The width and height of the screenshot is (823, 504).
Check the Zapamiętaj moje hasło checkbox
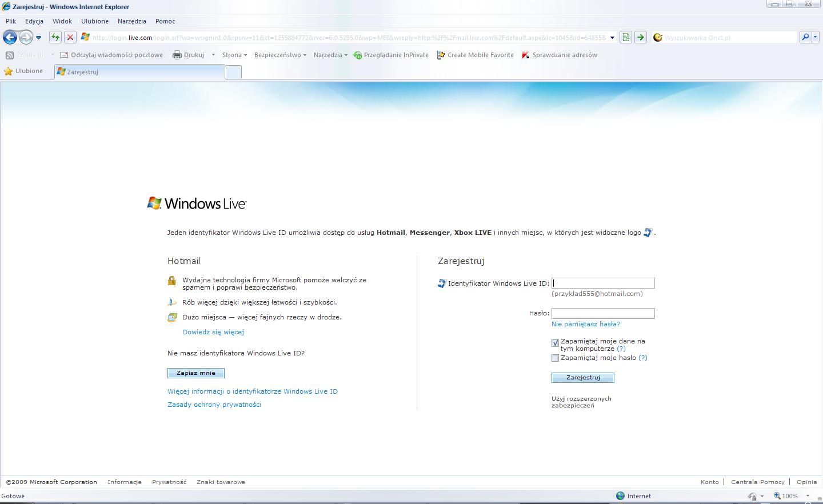point(555,358)
